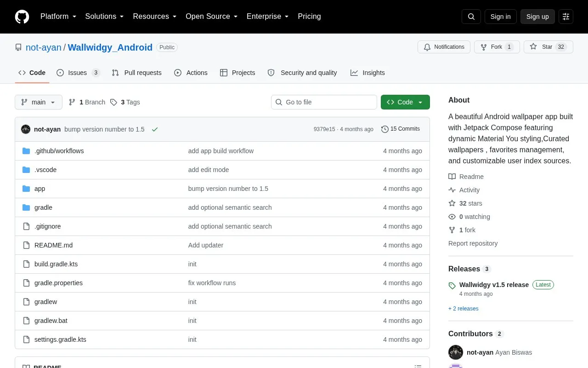The width and height of the screenshot is (588, 368).
Task: Open the 15 Commits history
Action: (401, 129)
